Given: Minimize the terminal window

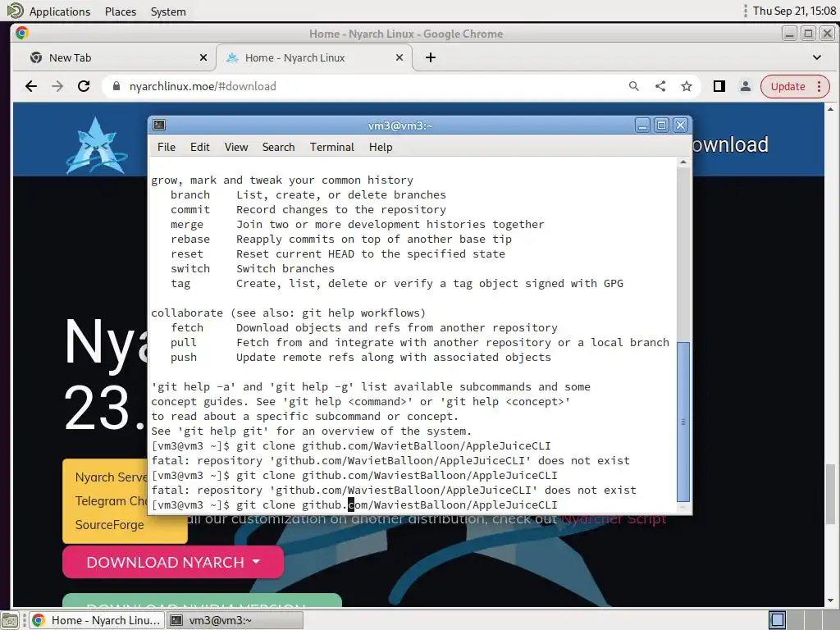Looking at the screenshot, I should pos(642,126).
